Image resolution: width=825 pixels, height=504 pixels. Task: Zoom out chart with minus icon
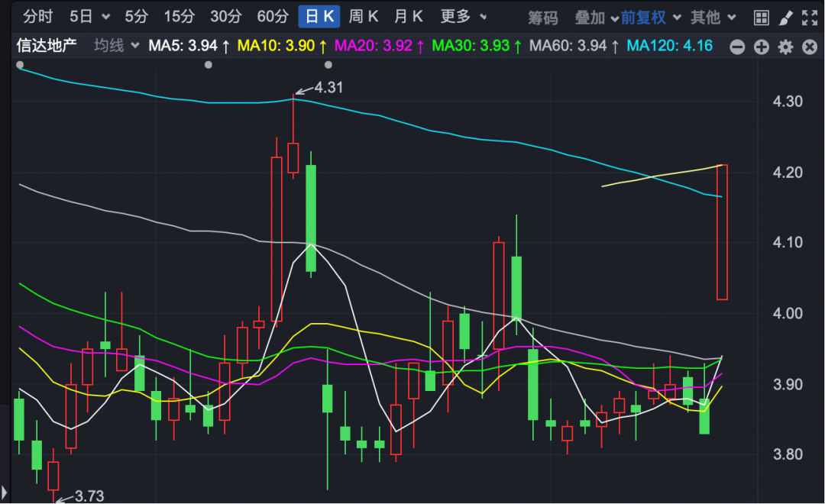(x=737, y=47)
